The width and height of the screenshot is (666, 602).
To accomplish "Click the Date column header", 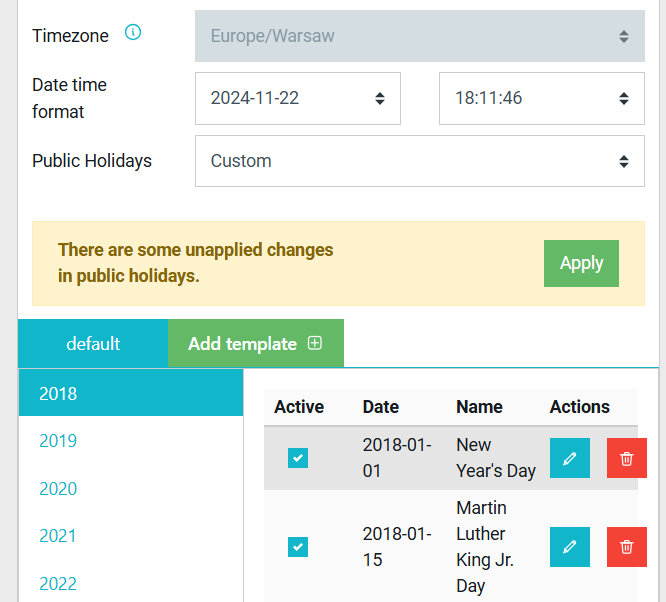I will tap(381, 407).
